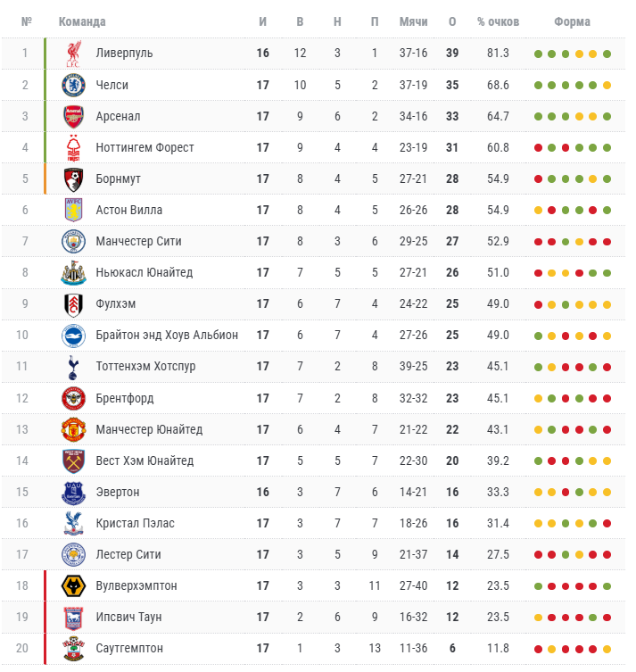Click the Wolverhampton wolf logo

pyautogui.click(x=73, y=585)
